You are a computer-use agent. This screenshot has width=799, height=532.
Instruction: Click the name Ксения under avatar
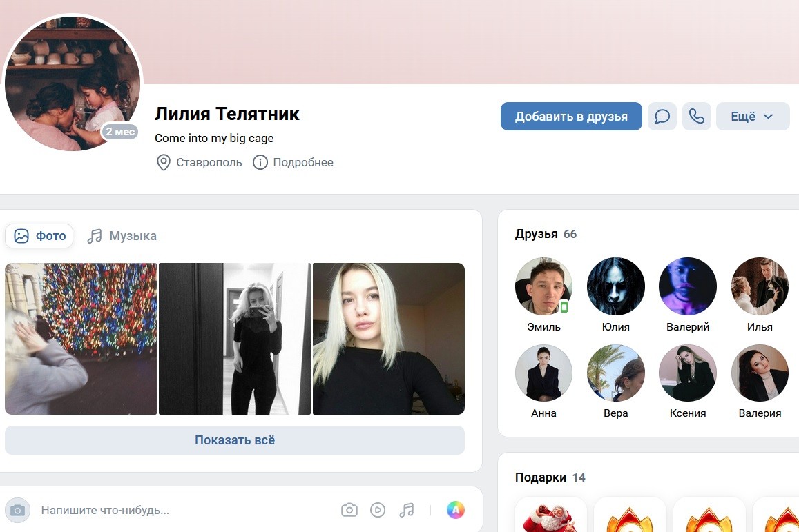pos(688,413)
